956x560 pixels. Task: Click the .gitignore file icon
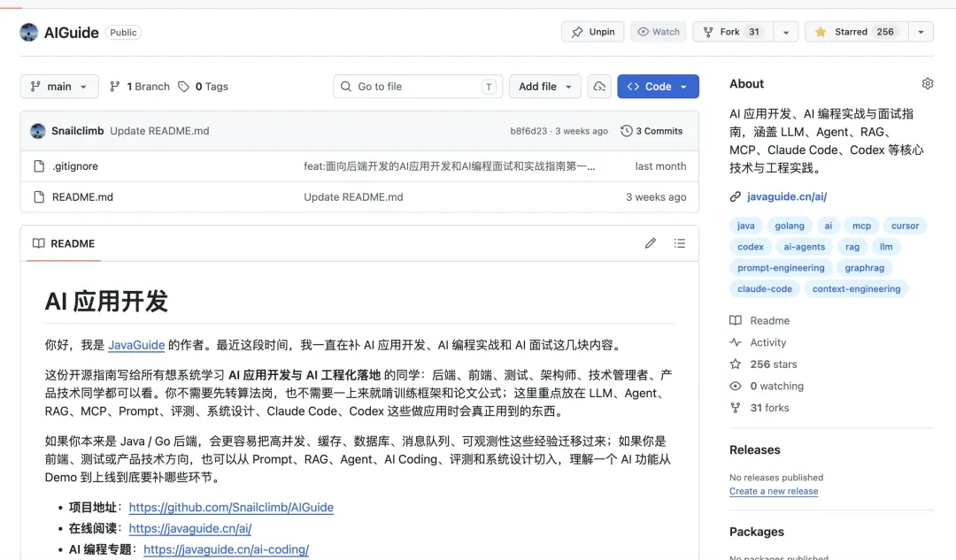39,165
